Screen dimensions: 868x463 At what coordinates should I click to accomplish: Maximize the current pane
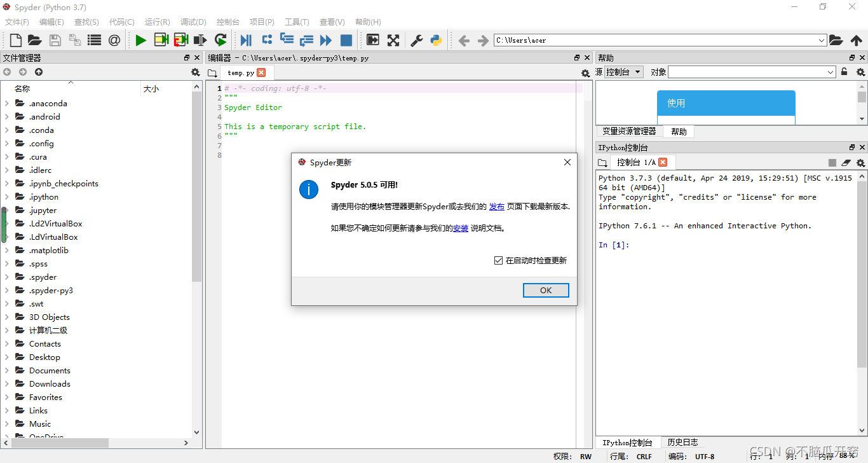373,40
